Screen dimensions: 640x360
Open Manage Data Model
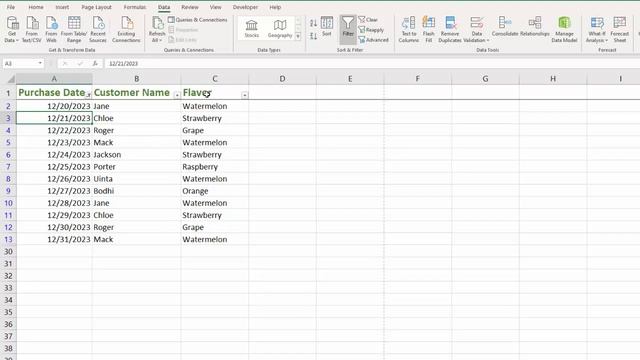point(564,29)
